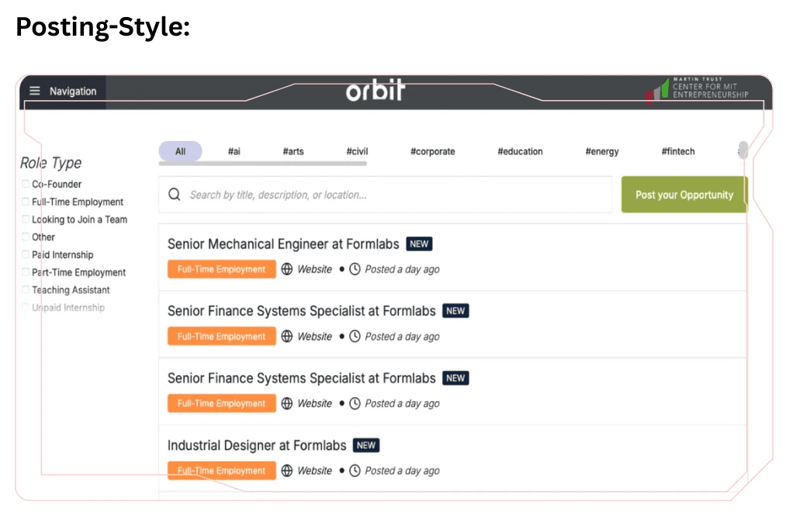
Task: Click the vertical scrollbar thumb at right
Action: 742,150
